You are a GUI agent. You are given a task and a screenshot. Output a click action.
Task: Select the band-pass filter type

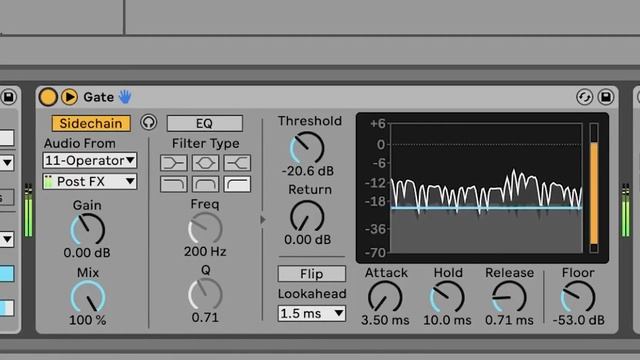click(205, 184)
